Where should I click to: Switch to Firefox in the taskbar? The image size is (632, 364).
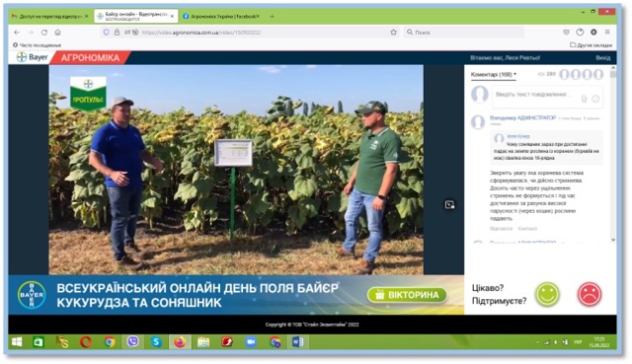(180, 342)
